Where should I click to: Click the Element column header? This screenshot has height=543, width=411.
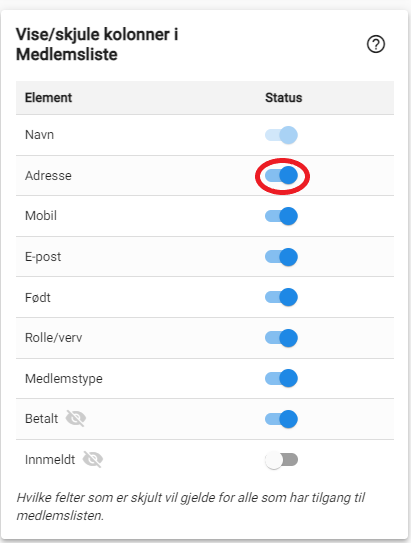click(48, 98)
